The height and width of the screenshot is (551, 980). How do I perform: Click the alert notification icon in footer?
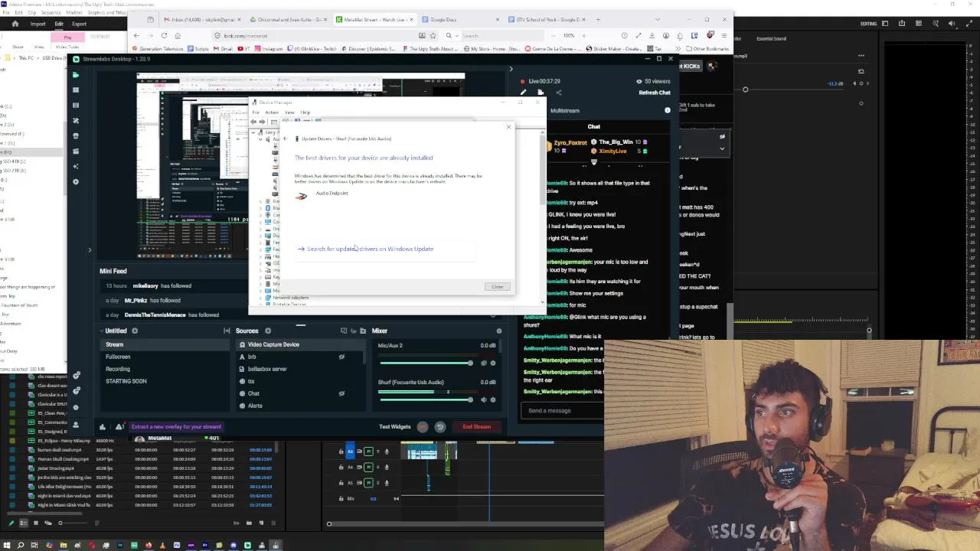tap(119, 426)
